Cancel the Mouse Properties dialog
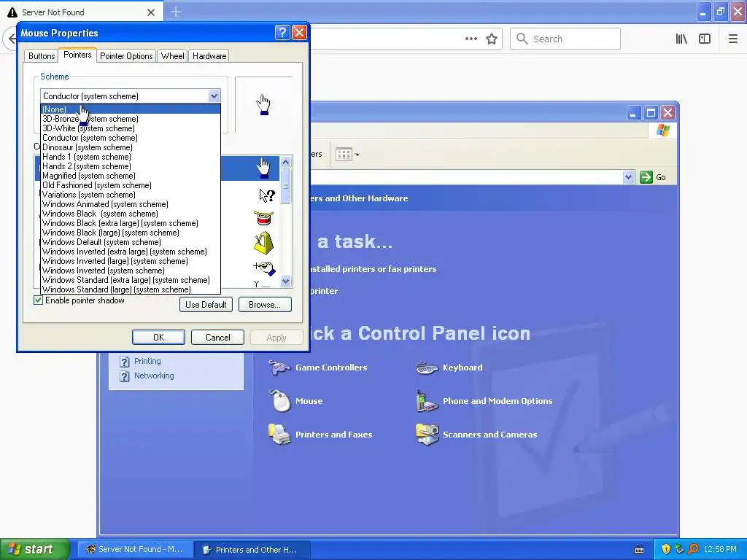Viewport: 747px width, 560px height. [217, 337]
